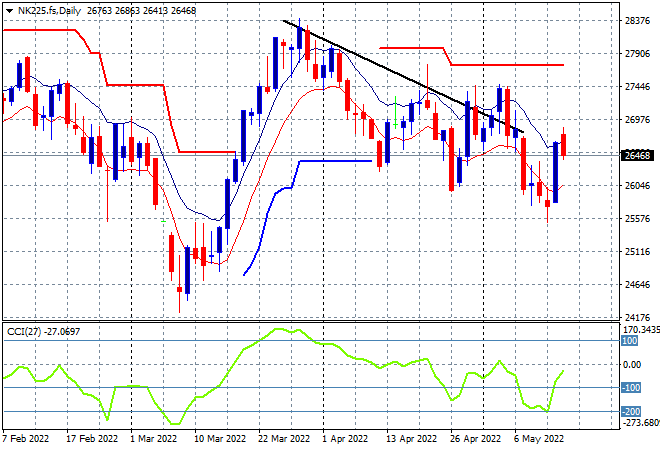This screenshot has width=660, height=450.
Task: Click the CCI 100 level label
Action: 630,341
